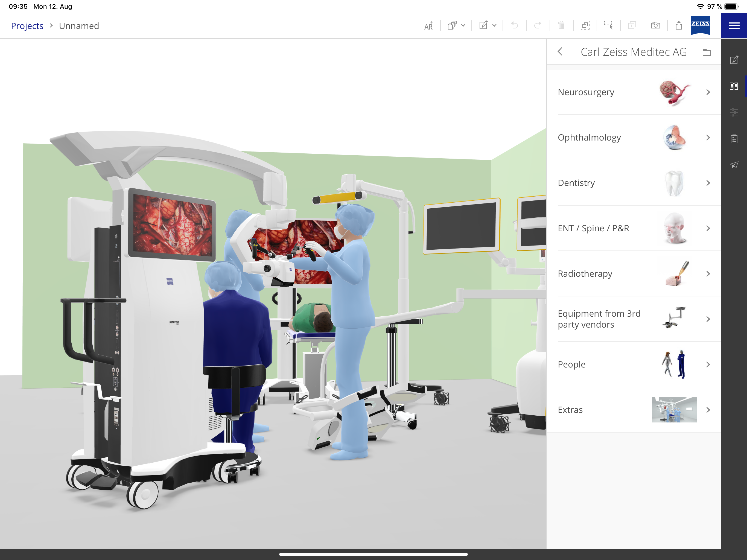Delete the selected object with trash icon
Screen dimensions: 747x560
[x=561, y=25]
